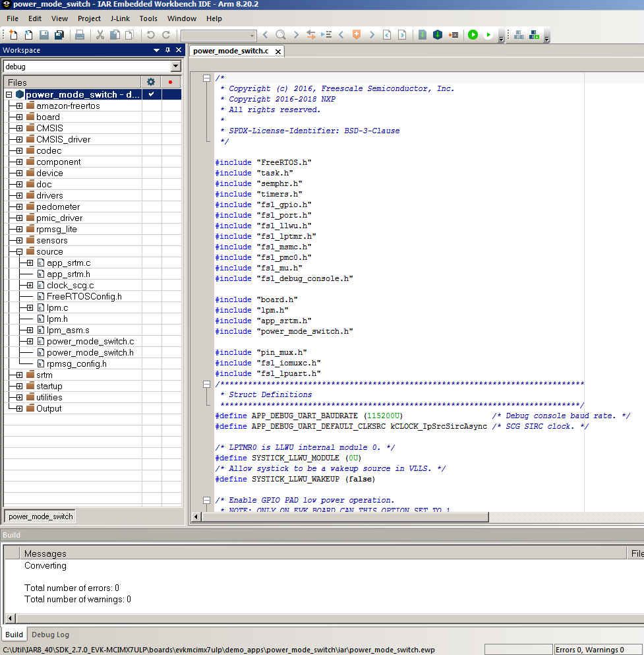Click the Print toolbar icon
644x655 pixels.
(x=79, y=35)
